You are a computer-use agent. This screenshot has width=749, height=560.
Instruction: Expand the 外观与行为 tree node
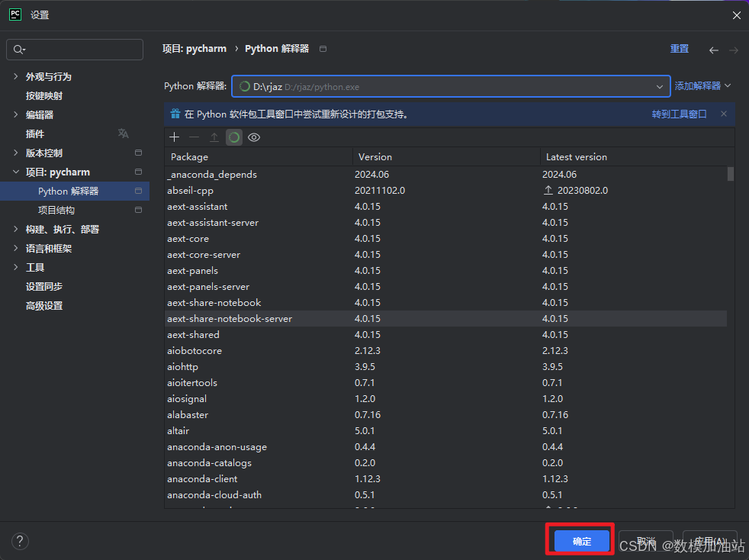click(x=16, y=76)
